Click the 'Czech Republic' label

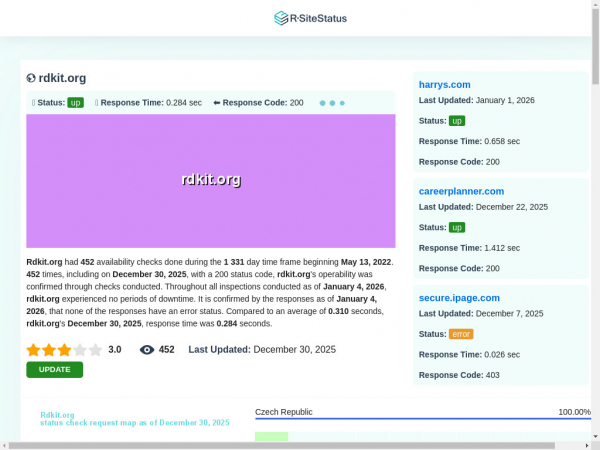[284, 412]
